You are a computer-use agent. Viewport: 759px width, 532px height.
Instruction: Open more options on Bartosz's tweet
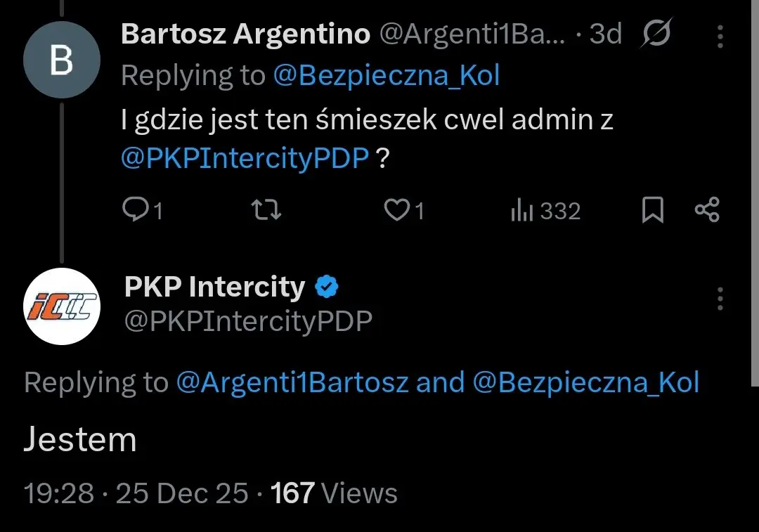[720, 36]
